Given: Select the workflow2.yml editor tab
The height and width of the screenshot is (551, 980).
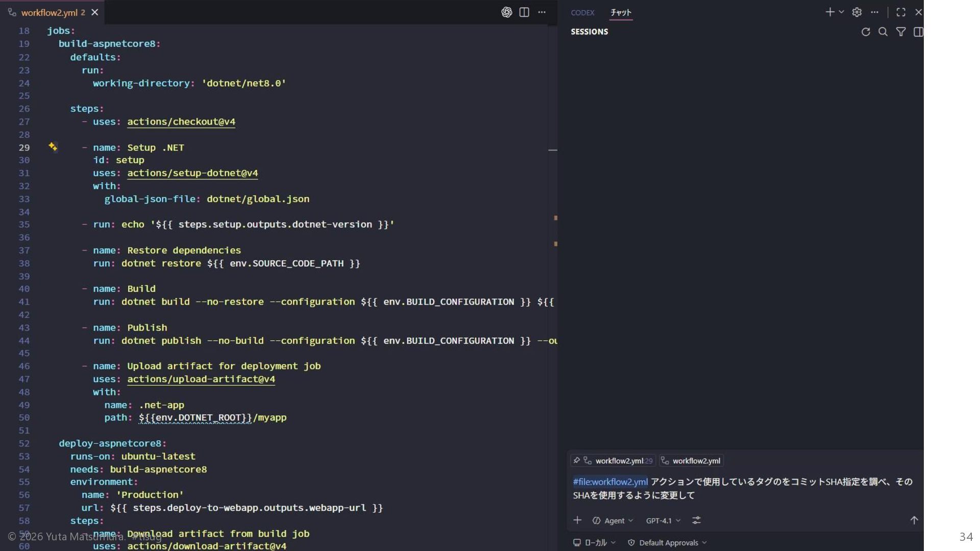Looking at the screenshot, I should pyautogui.click(x=49, y=12).
